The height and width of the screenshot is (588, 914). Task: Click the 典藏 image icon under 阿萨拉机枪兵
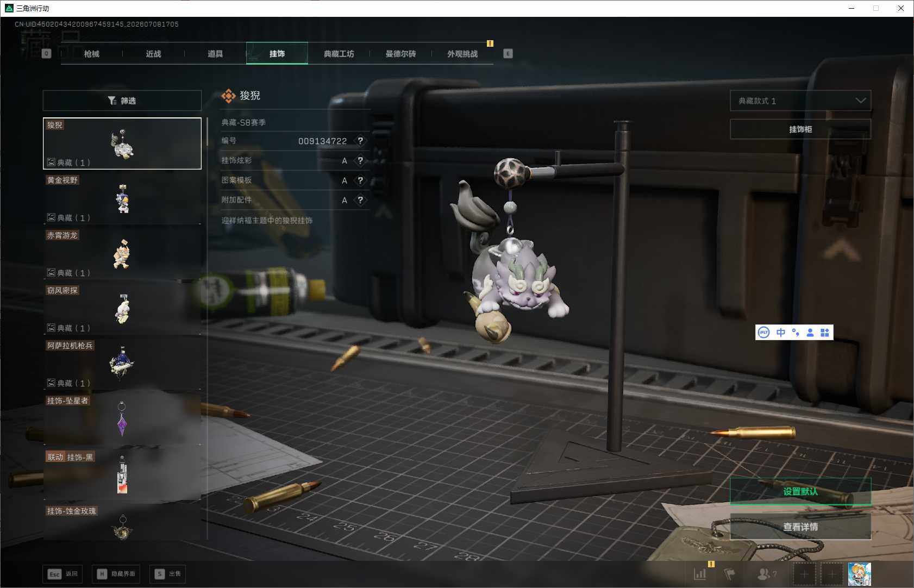click(51, 383)
